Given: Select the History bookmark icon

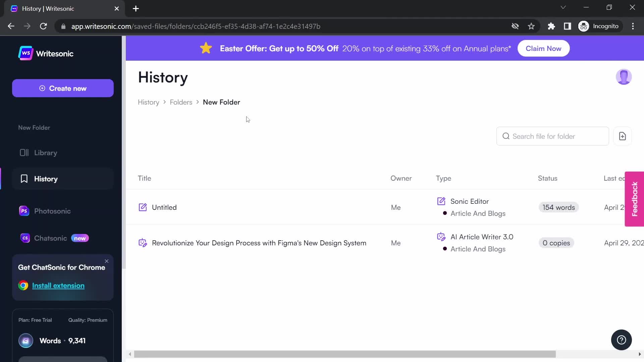Looking at the screenshot, I should (24, 179).
